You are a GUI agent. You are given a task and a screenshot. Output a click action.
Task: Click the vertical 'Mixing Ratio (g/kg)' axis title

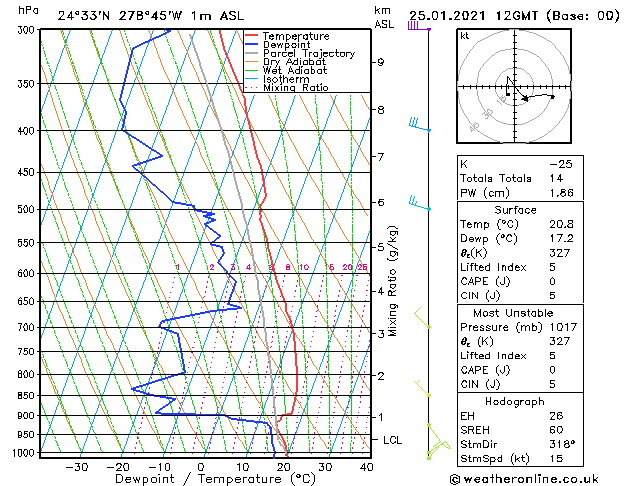pos(392,281)
